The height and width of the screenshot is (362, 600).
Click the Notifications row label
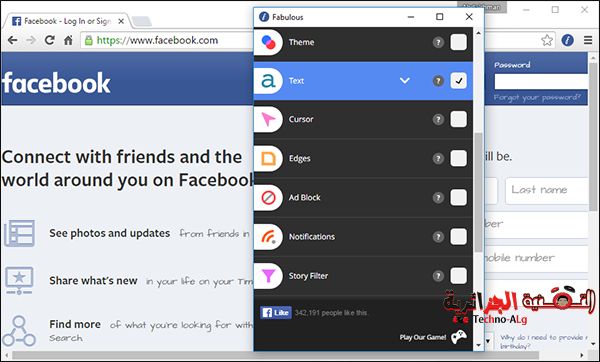click(311, 236)
